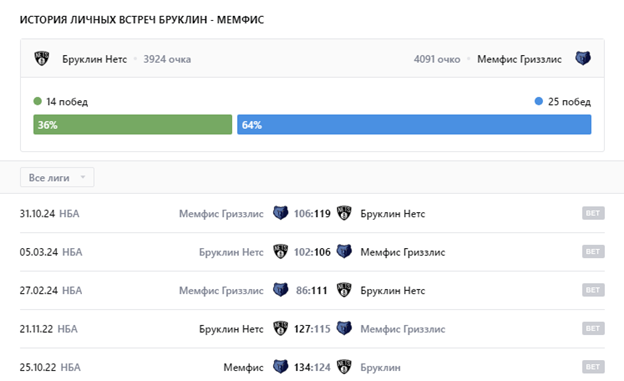Click the 14 побед label
624x381 pixels.
click(67, 102)
